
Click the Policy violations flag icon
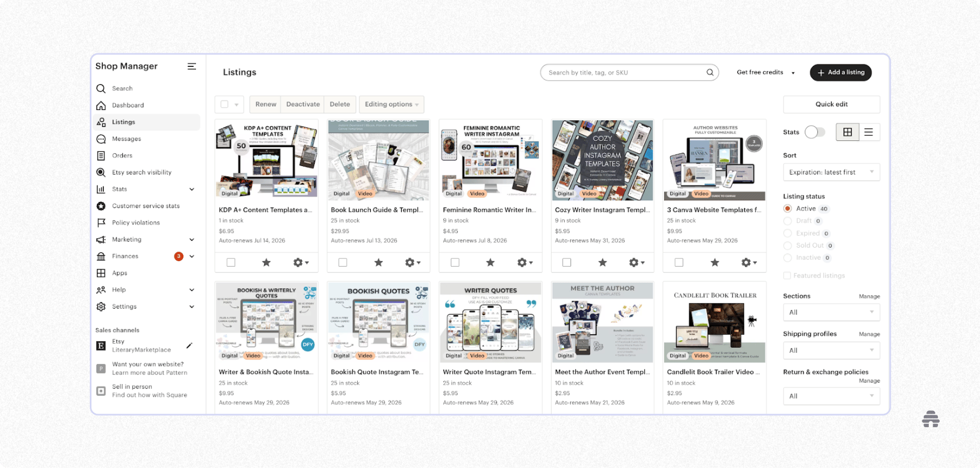[x=101, y=223]
